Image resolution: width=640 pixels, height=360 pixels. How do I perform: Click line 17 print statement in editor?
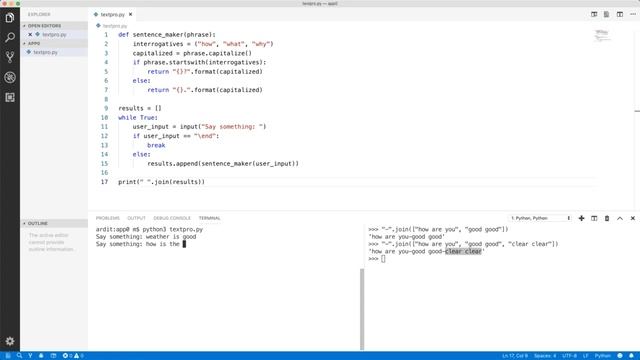161,182
